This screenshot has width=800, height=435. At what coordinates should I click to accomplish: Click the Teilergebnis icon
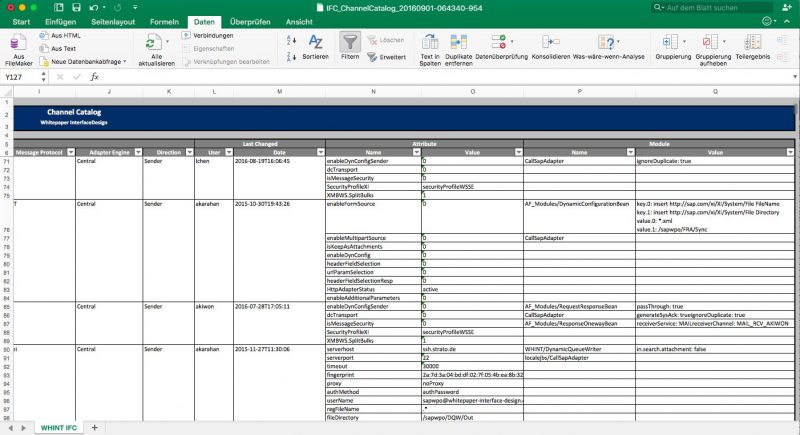click(753, 42)
